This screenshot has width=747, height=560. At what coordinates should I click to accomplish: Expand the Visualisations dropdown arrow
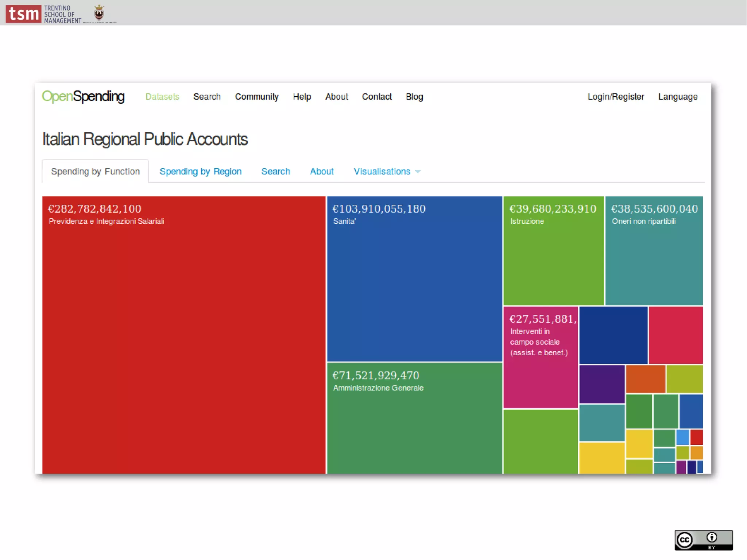(x=418, y=172)
